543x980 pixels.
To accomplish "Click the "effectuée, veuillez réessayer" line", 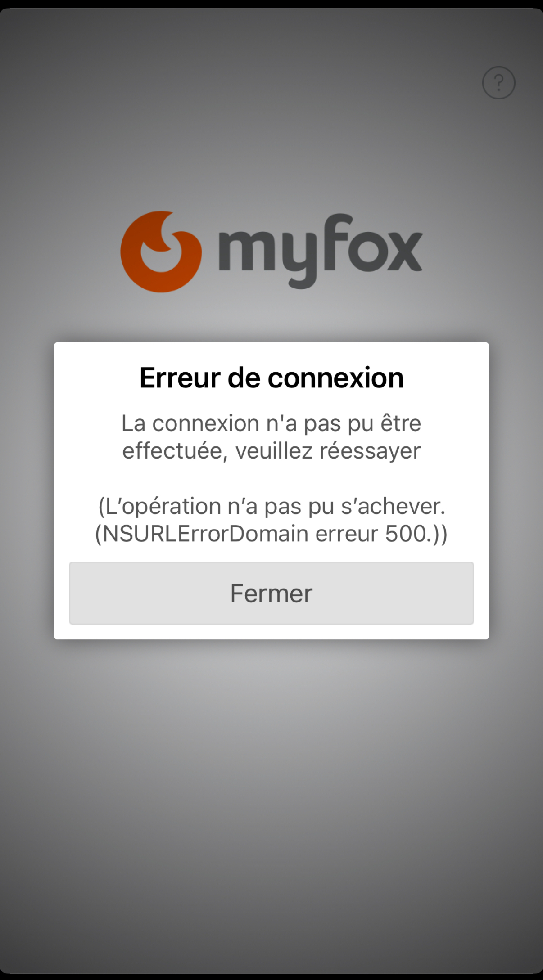I will point(271,451).
